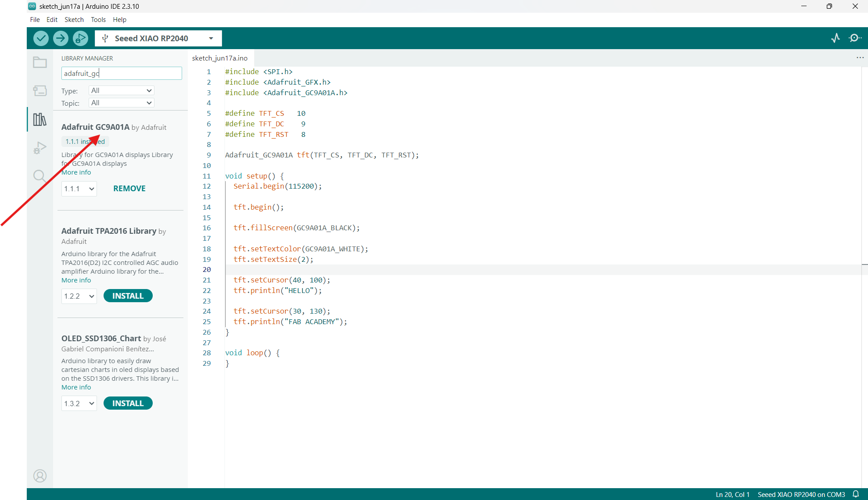This screenshot has width=868, height=500.
Task: Click the Arduino IDE title bar logo
Action: click(32, 6)
